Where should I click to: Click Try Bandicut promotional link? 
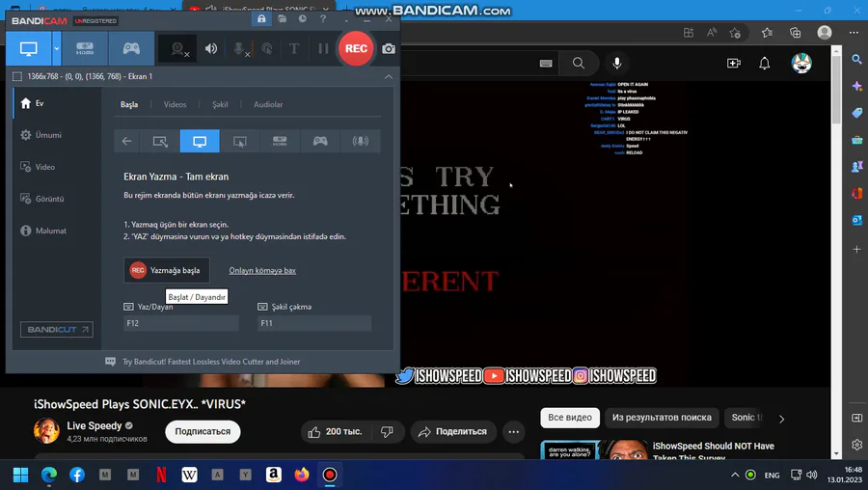pos(211,362)
